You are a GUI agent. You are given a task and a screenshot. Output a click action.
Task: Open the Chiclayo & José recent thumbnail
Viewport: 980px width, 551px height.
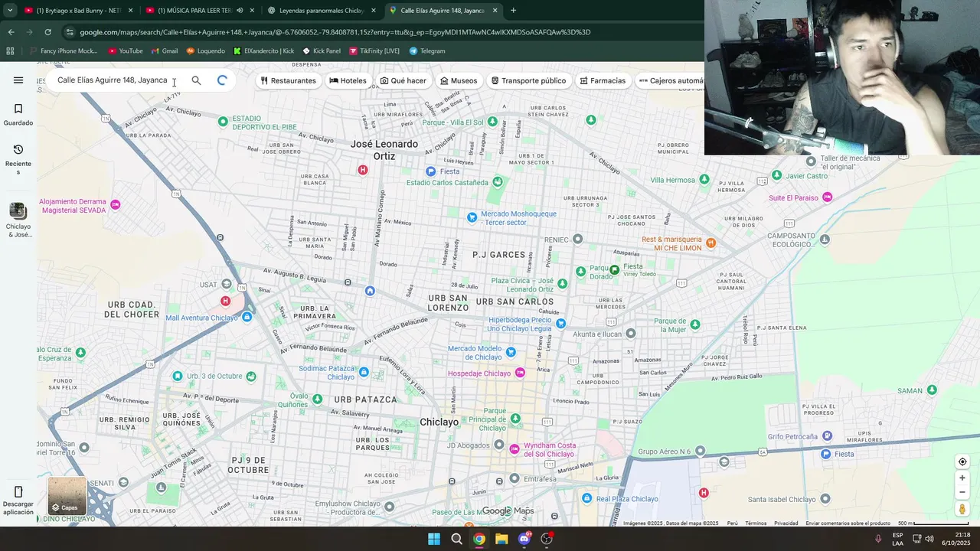[x=18, y=220]
